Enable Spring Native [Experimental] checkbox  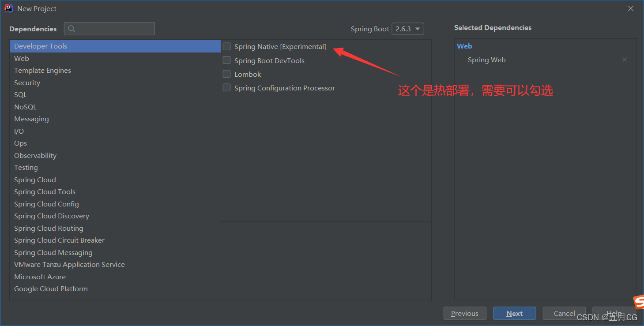pyautogui.click(x=227, y=46)
